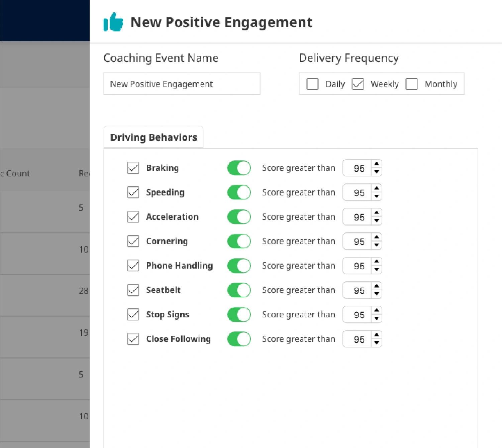The image size is (502, 448).
Task: Click the Close Following score value field
Action: (x=358, y=339)
